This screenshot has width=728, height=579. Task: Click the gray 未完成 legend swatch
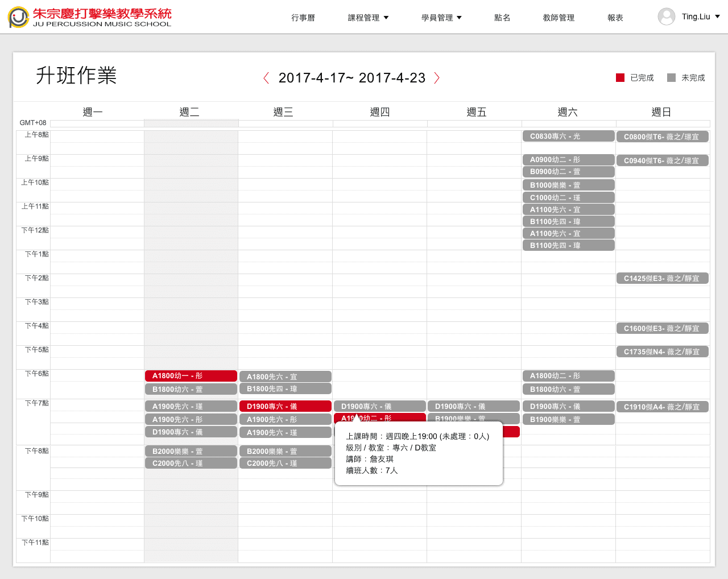(x=671, y=77)
